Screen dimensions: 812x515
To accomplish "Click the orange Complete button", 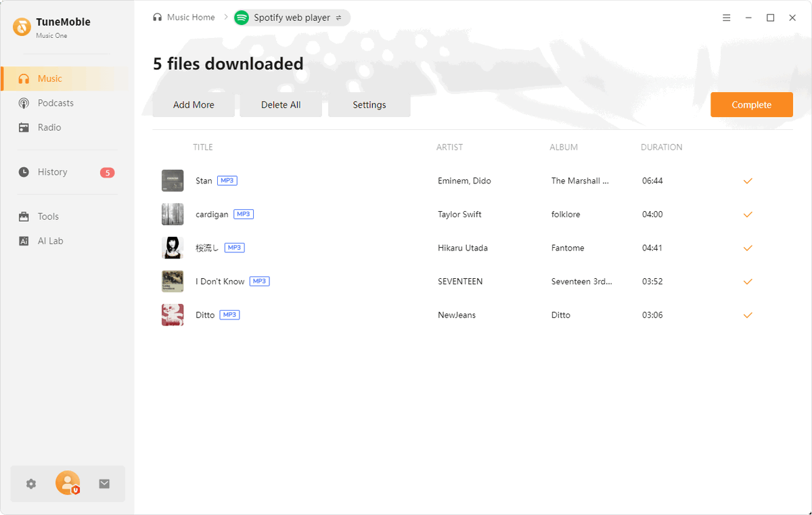I will pyautogui.click(x=752, y=105).
